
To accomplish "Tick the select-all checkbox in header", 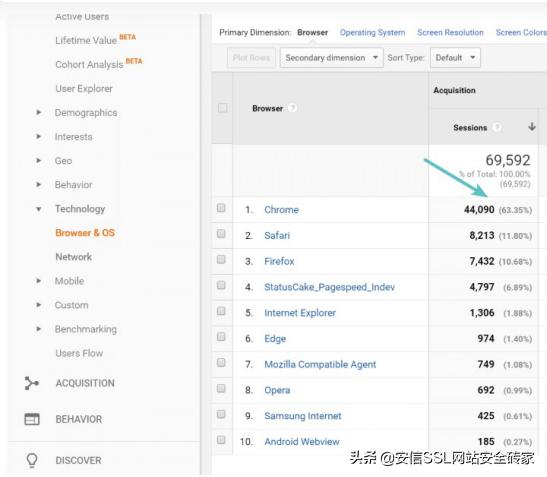I will (222, 108).
